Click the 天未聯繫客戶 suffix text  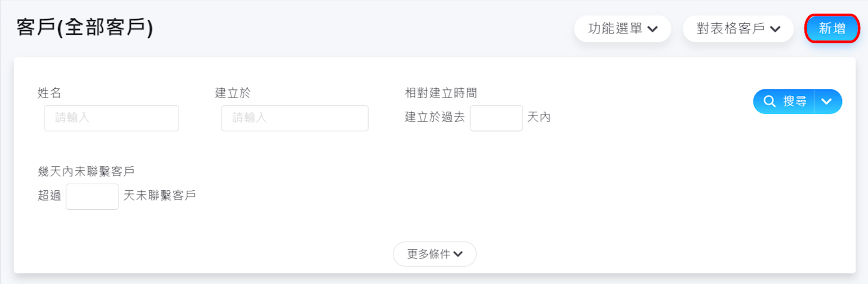160,195
